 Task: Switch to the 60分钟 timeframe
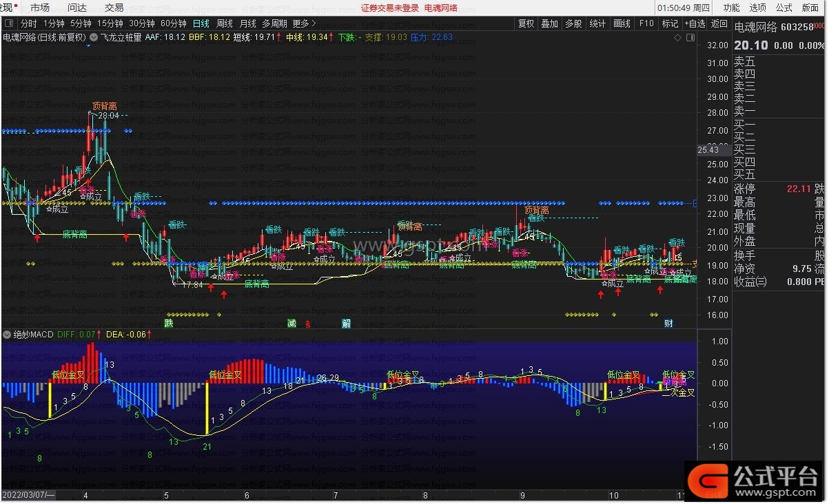(x=174, y=23)
